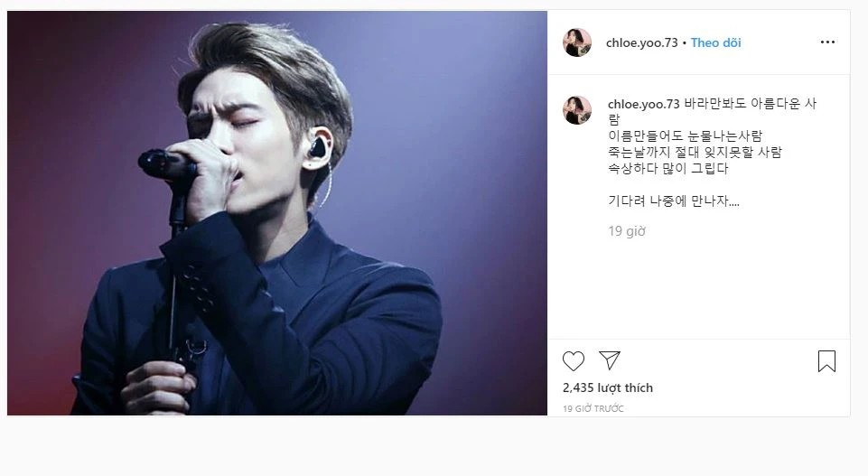Click the caption line 속상하다 많이 그립다
868x476 pixels.
click(x=668, y=168)
